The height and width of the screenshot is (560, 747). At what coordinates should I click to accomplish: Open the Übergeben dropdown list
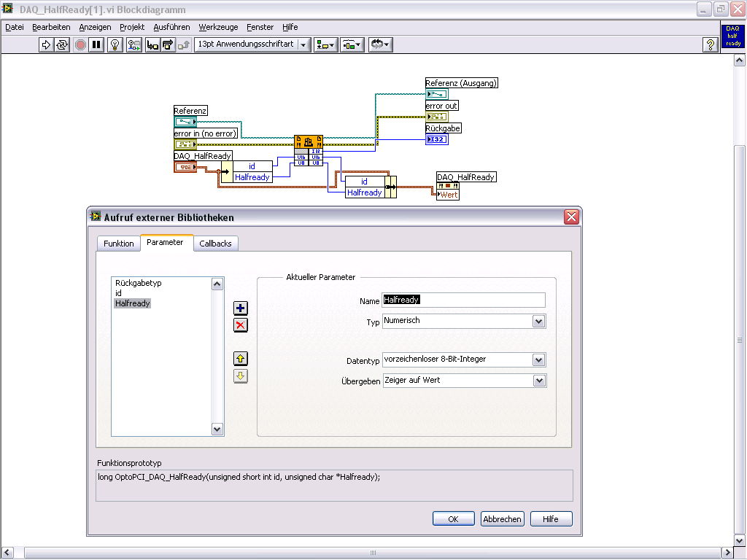tap(538, 381)
